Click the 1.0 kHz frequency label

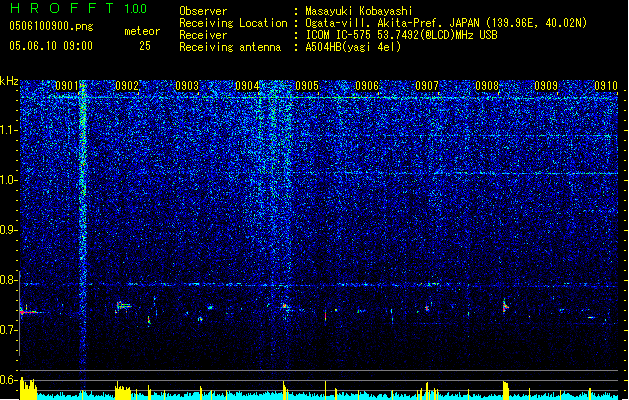[9, 180]
